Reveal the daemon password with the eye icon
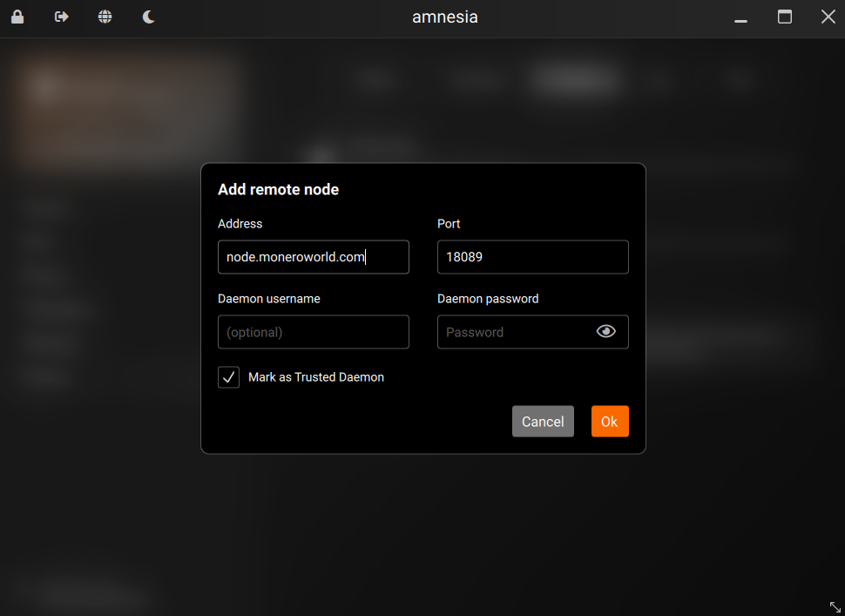Viewport: 845px width, 616px height. coord(605,331)
